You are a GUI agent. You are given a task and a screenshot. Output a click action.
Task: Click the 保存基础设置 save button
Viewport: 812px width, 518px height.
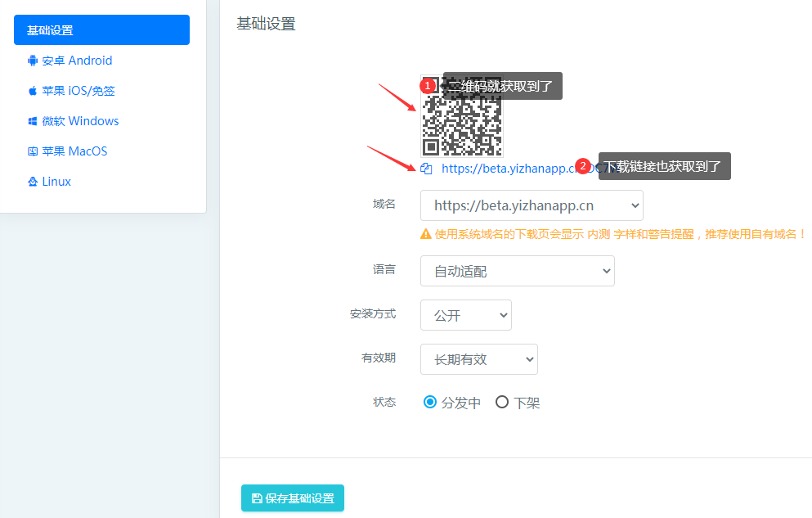pos(293,498)
